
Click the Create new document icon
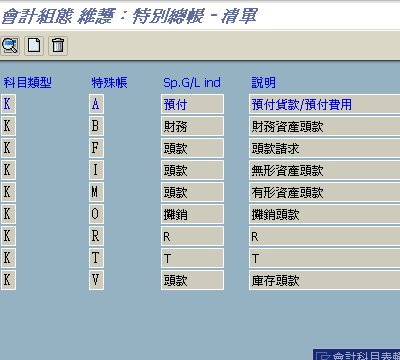tap(34, 45)
